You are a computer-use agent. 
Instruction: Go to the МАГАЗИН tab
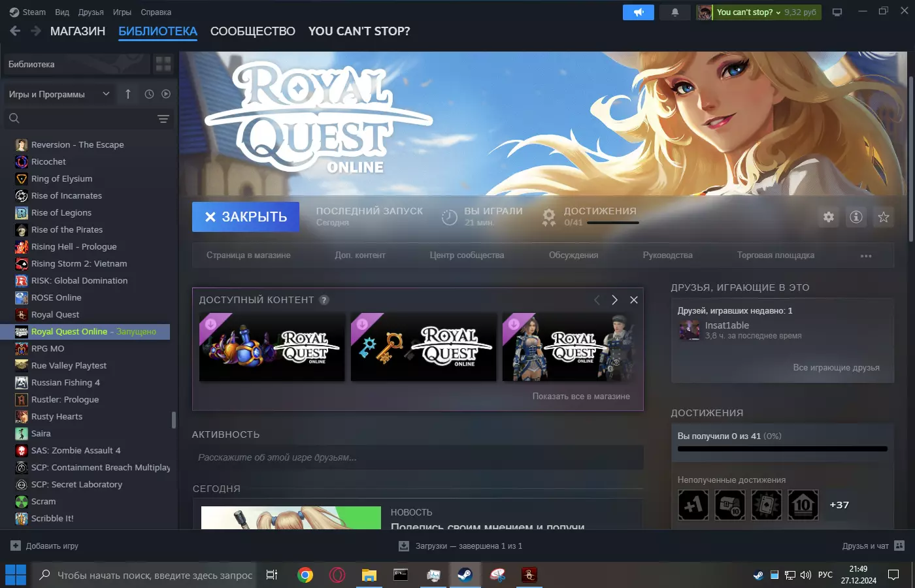coord(78,31)
